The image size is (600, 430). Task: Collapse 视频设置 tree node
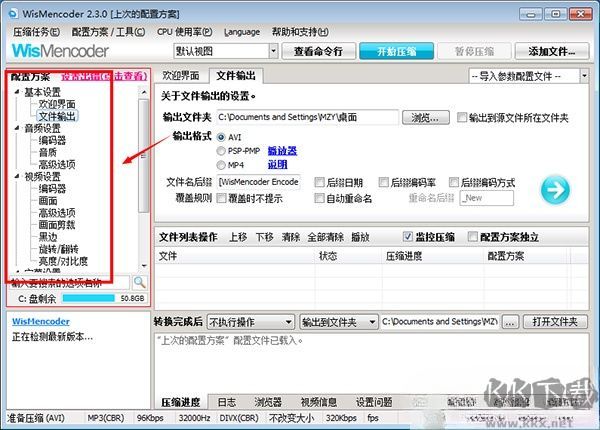click(x=17, y=176)
